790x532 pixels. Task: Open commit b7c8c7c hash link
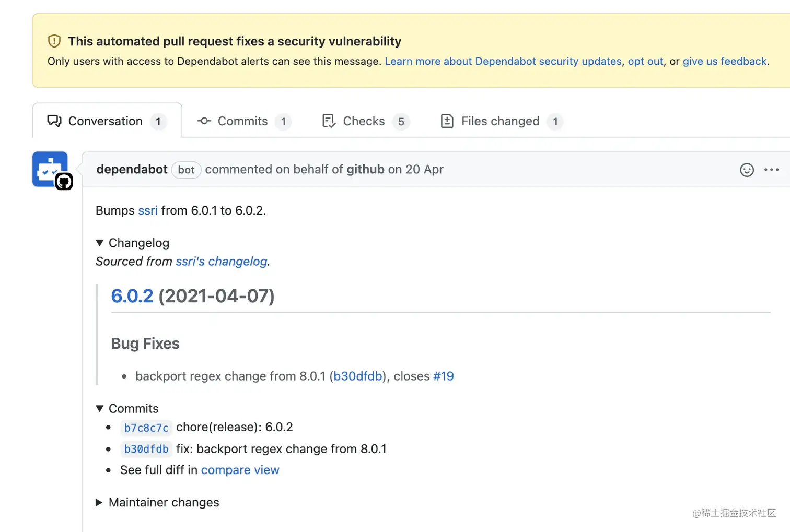(x=146, y=428)
